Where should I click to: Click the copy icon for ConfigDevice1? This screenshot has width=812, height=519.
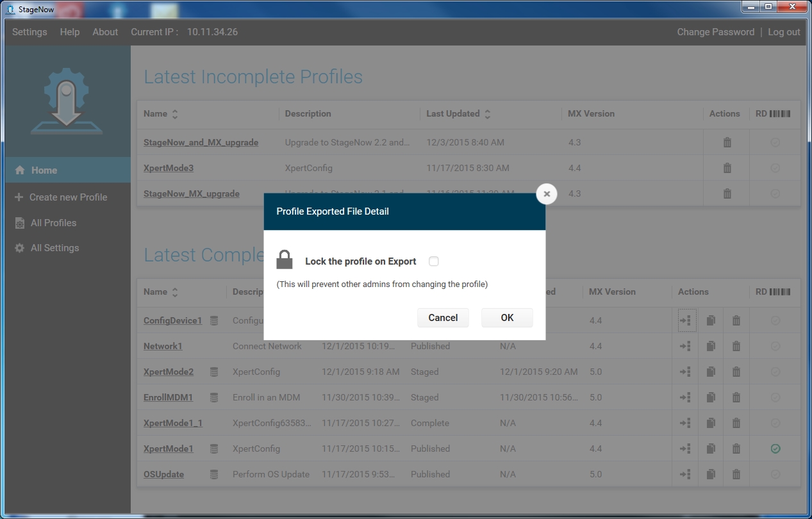click(711, 320)
